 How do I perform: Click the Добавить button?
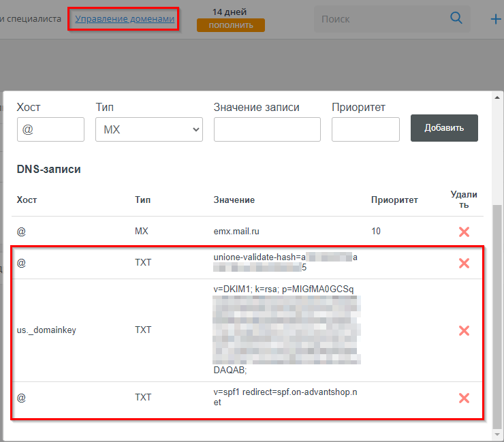click(444, 128)
